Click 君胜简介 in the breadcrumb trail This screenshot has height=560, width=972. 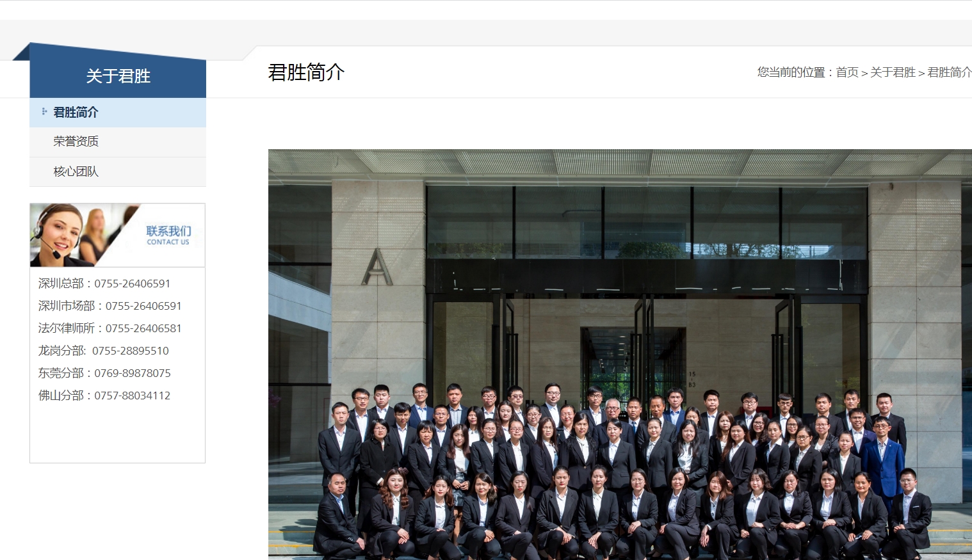[949, 72]
